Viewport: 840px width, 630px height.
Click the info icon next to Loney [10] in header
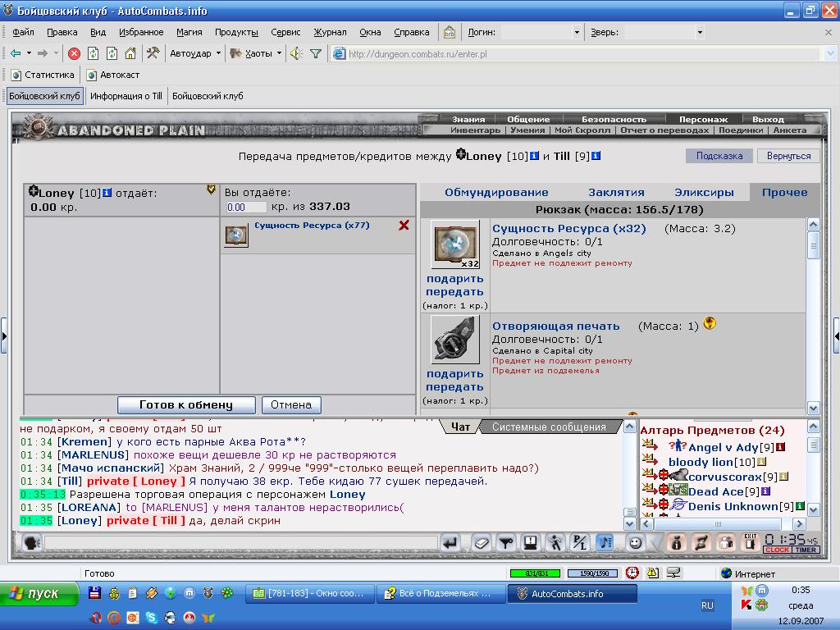pyautogui.click(x=534, y=156)
